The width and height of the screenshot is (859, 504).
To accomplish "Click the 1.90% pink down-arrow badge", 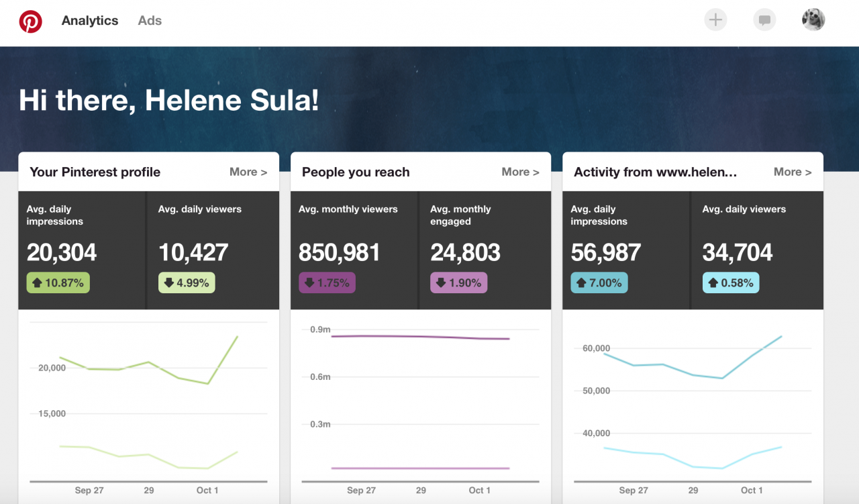I will [x=458, y=283].
